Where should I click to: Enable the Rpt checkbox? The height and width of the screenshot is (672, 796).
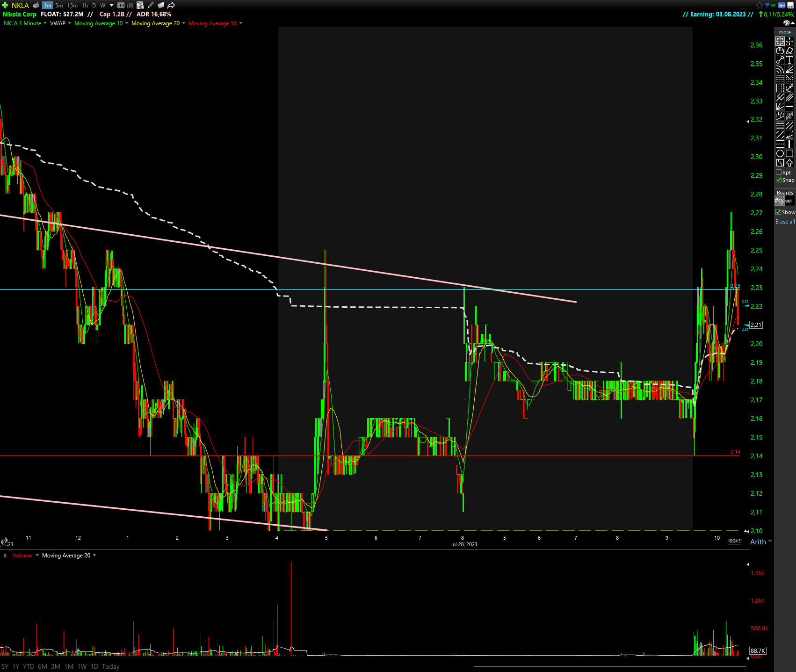pyautogui.click(x=779, y=172)
